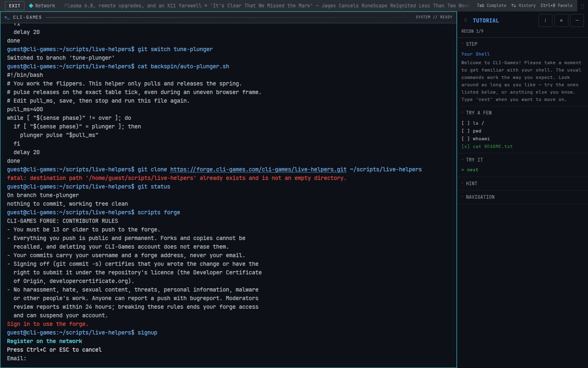Check the 'pwd' command item

click(472, 131)
